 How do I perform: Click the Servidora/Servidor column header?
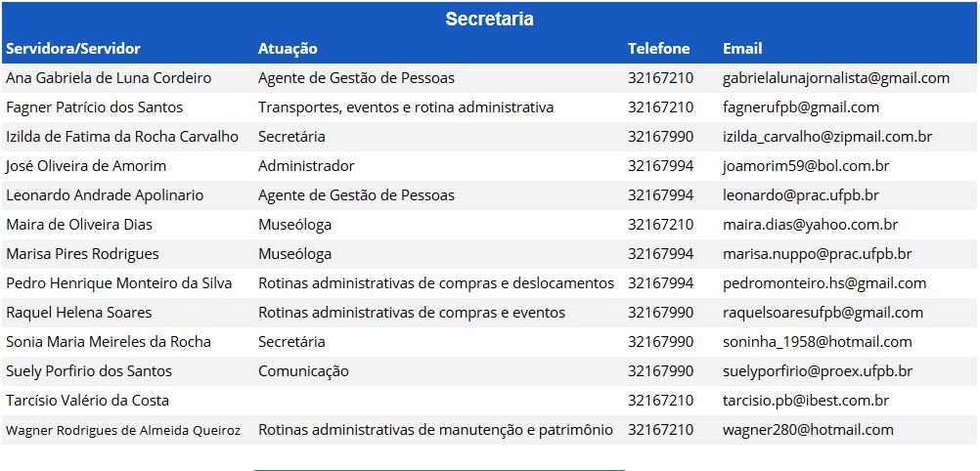click(73, 49)
